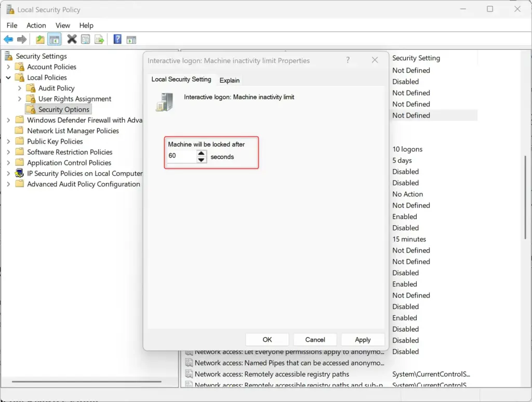The height and width of the screenshot is (402, 532).
Task: Click the IP Security Policies computer icon
Action: [x=20, y=173]
